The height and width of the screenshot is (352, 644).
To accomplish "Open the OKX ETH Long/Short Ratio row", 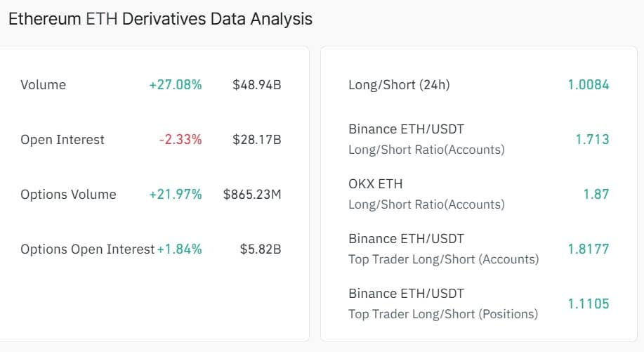I will point(426,194).
